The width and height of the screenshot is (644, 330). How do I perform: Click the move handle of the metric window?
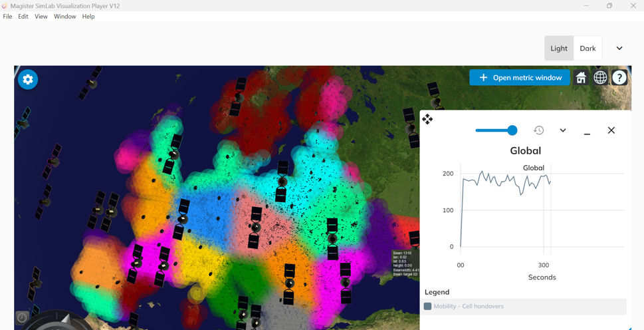[427, 120]
